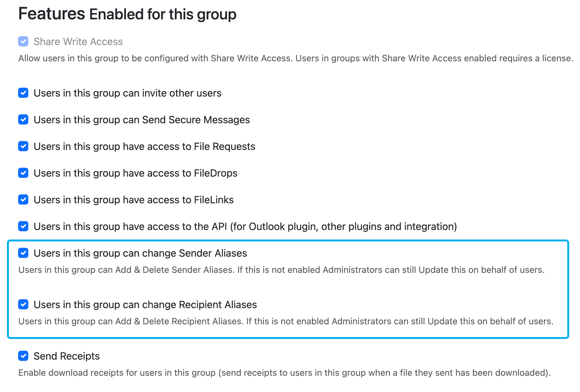Click the FileLinks label text

coord(134,200)
